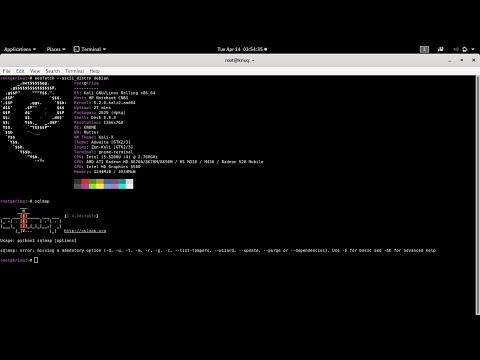Viewport: 480px width, 360px height.
Task: Open the clock and calendar panel
Action: coord(242,49)
